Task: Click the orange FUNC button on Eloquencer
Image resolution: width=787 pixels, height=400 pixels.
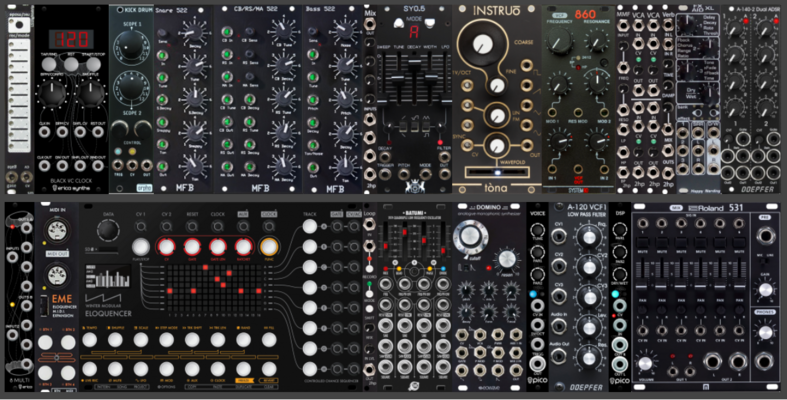Action: 269,247
